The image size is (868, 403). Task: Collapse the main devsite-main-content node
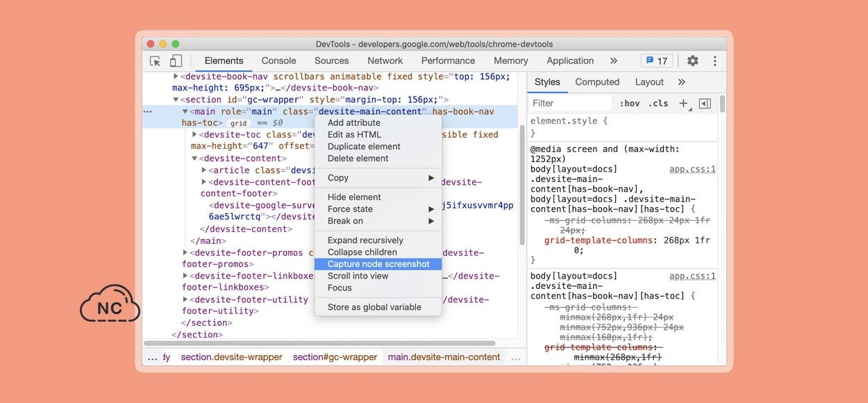point(185,112)
